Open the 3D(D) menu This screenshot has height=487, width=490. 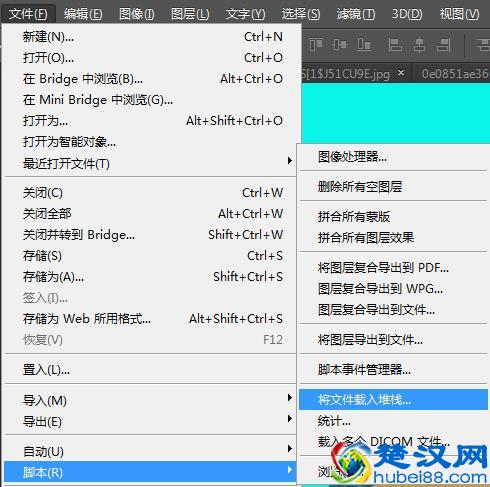[407, 14]
